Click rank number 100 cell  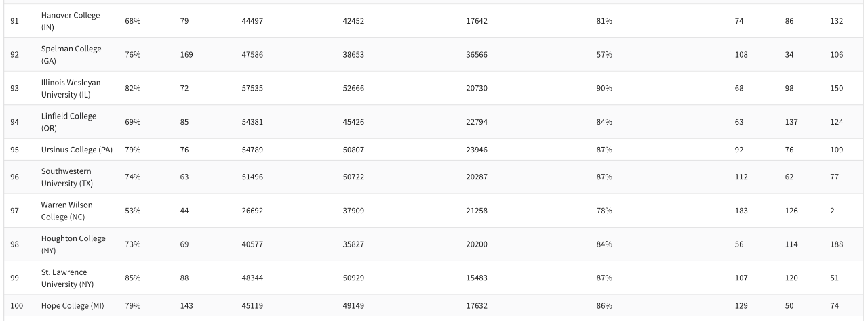16,306
